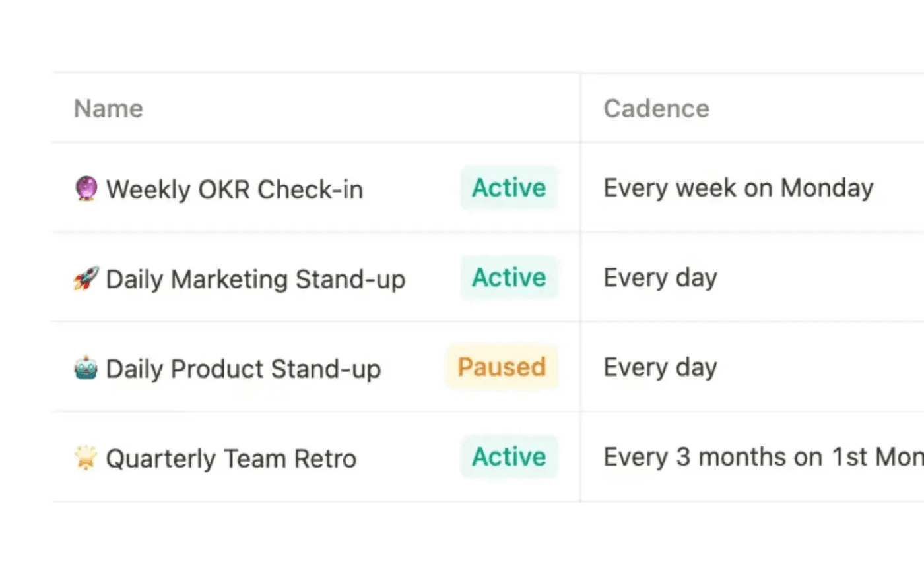Click the Active status badge on Quarterly Team Retro
This screenshot has height=579, width=924.
pyautogui.click(x=509, y=456)
